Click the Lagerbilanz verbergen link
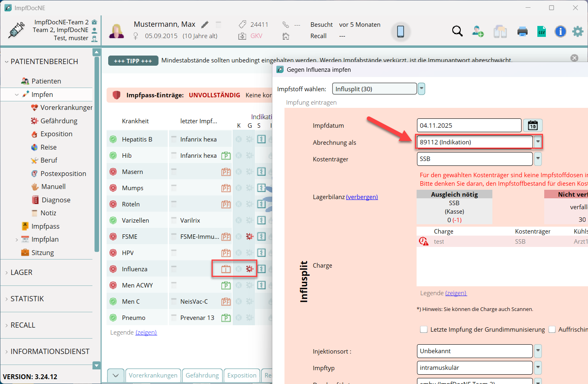588x384 pixels. (362, 197)
